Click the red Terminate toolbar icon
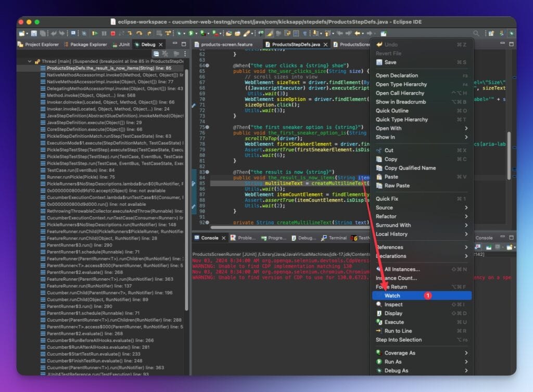This screenshot has height=392, width=533. click(113, 33)
